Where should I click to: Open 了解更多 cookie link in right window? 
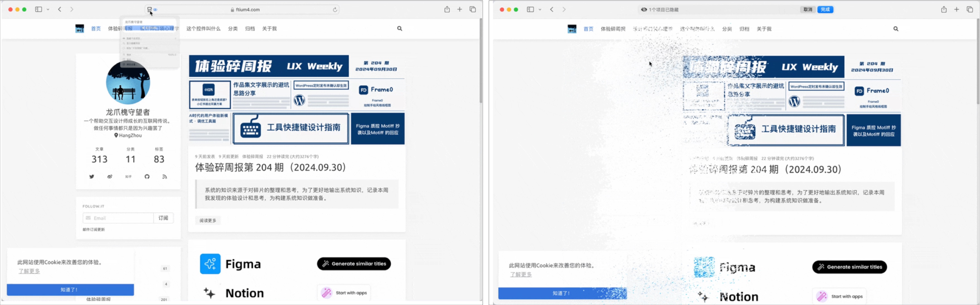click(x=521, y=275)
